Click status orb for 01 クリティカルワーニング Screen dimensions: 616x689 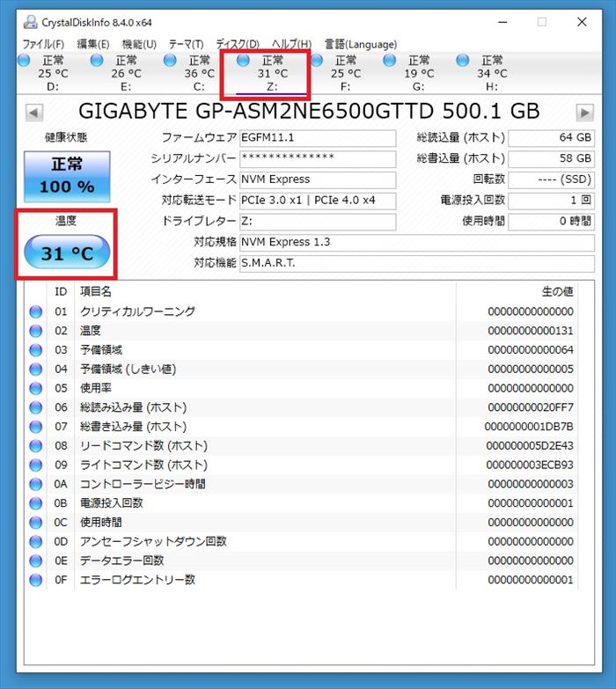(35, 312)
